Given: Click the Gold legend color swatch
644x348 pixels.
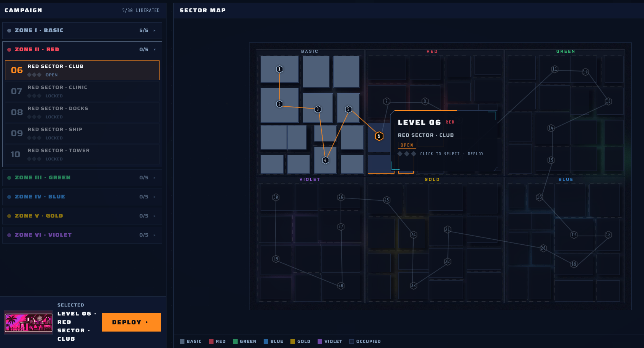Looking at the screenshot, I should pos(293,341).
